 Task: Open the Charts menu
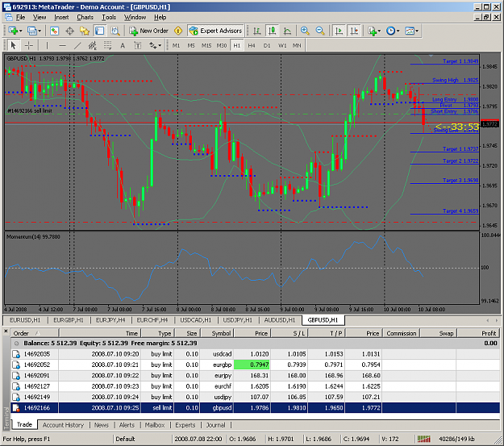point(85,17)
